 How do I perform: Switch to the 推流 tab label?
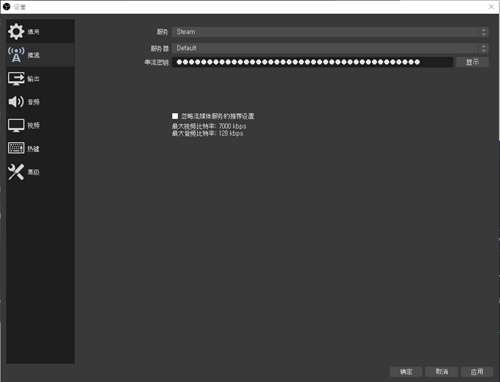click(x=33, y=55)
